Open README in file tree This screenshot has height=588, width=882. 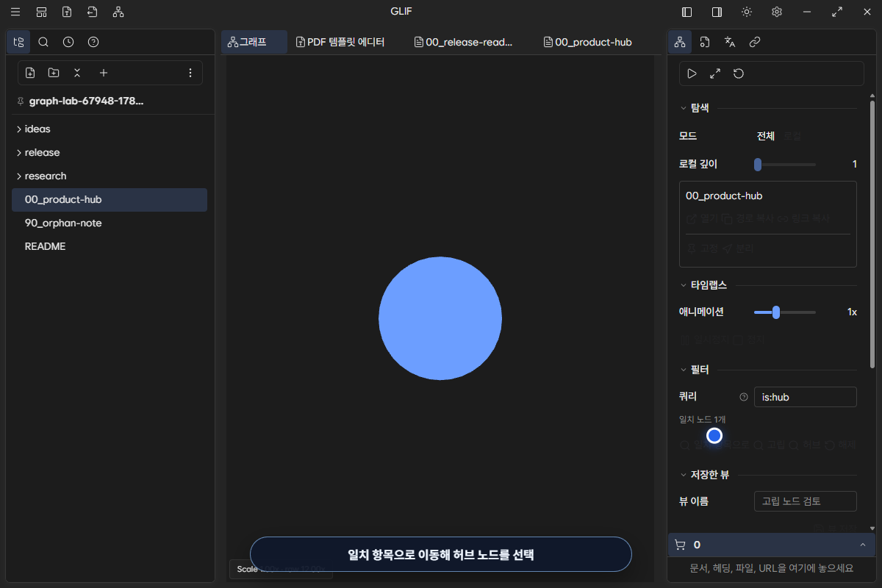tap(110, 246)
